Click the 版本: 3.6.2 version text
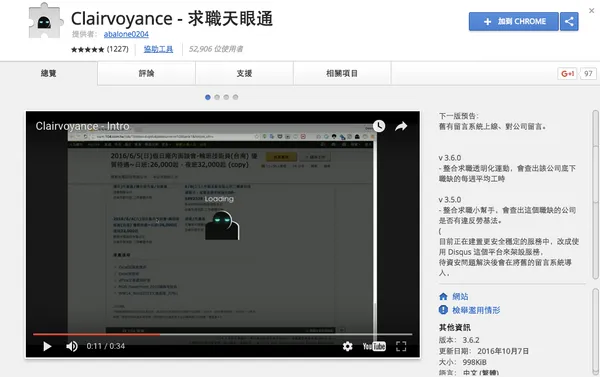 (x=459, y=340)
